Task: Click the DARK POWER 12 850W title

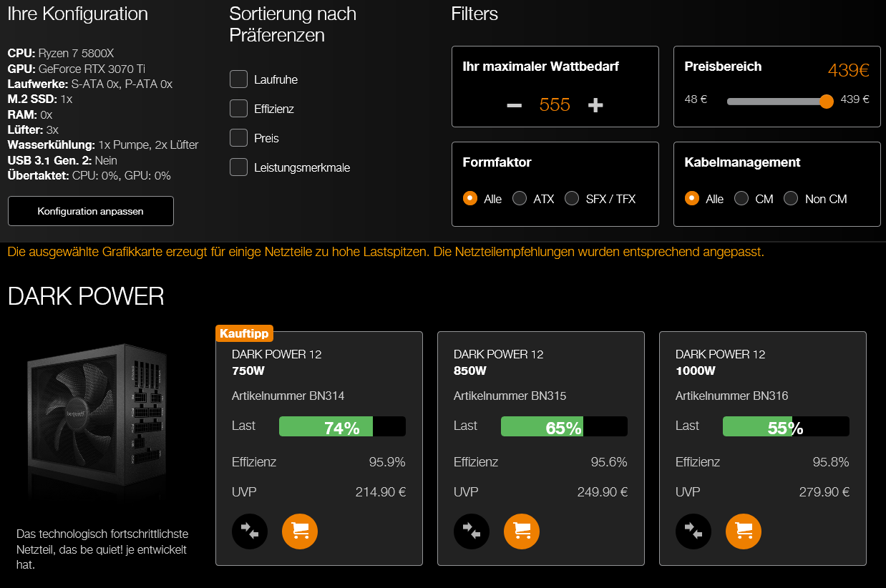Action: [499, 363]
